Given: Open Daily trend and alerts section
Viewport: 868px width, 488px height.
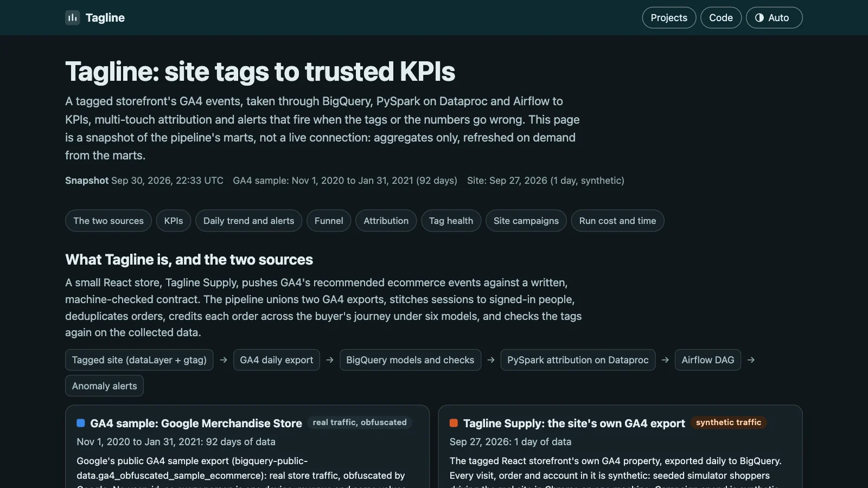Looking at the screenshot, I should [x=248, y=221].
